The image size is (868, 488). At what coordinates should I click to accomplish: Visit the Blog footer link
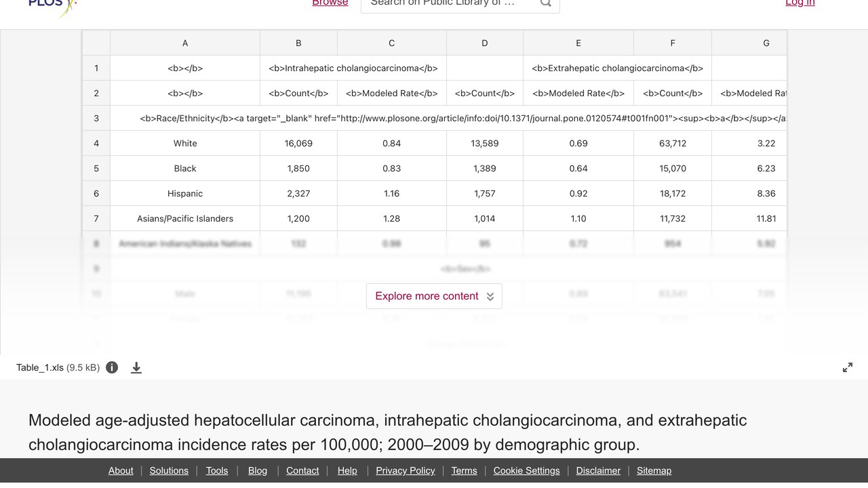point(258,470)
